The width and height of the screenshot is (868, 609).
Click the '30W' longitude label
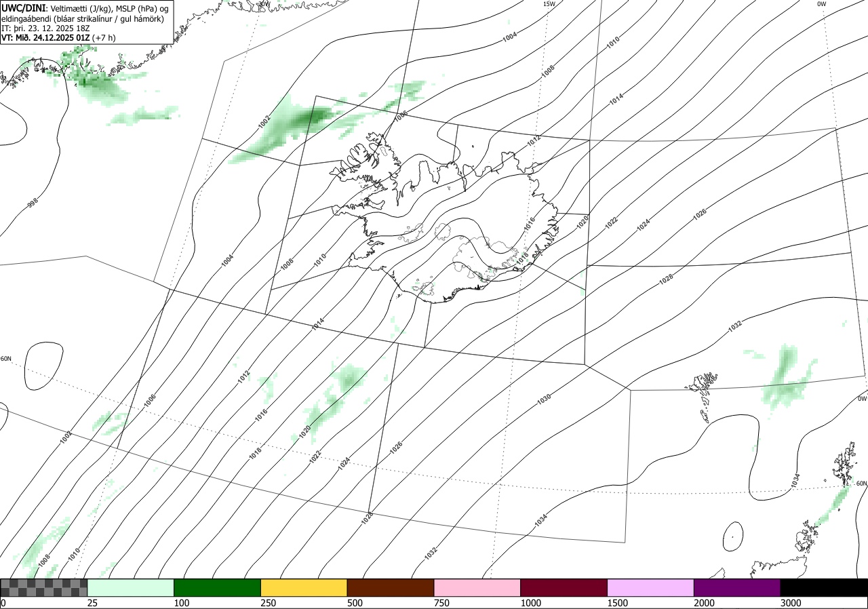click(x=264, y=4)
